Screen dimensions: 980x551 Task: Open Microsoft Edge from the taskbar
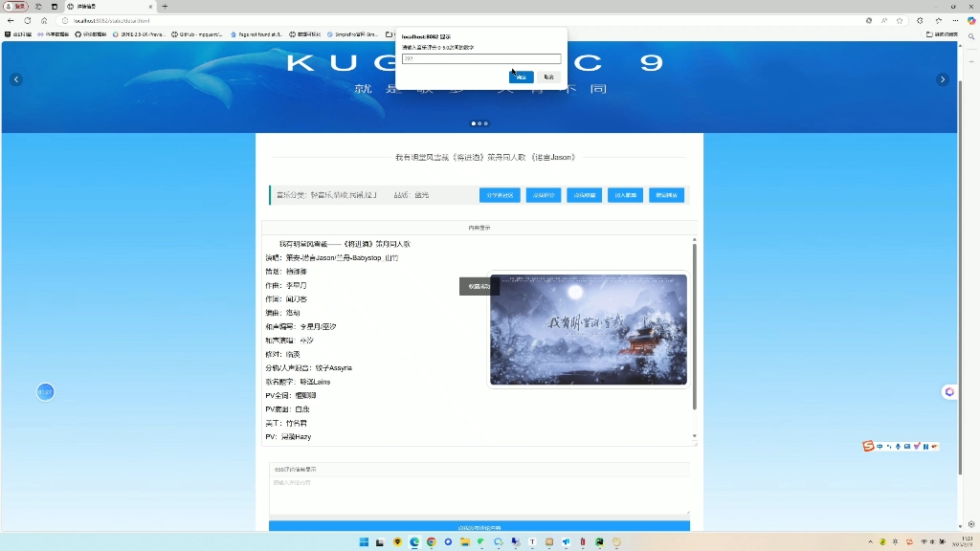point(414,542)
